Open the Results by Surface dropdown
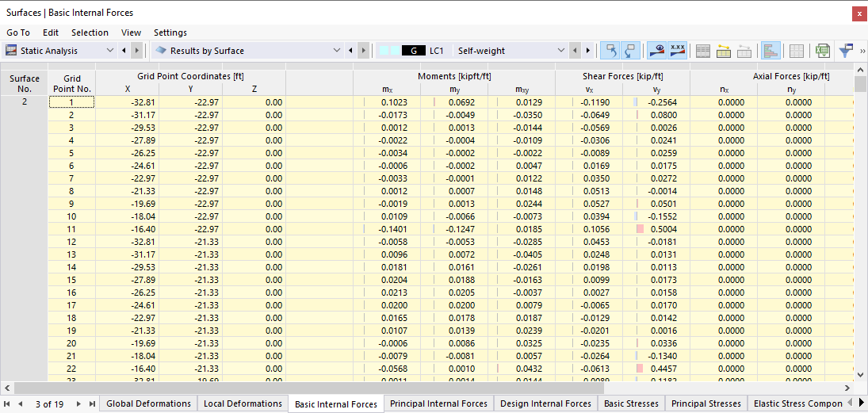The height and width of the screenshot is (413, 868). (337, 51)
